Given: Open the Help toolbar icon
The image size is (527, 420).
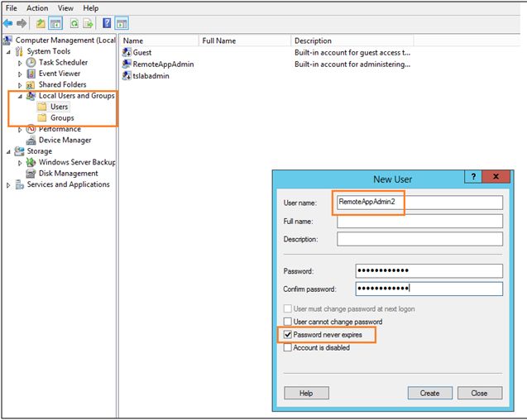Looking at the screenshot, I should [x=107, y=23].
